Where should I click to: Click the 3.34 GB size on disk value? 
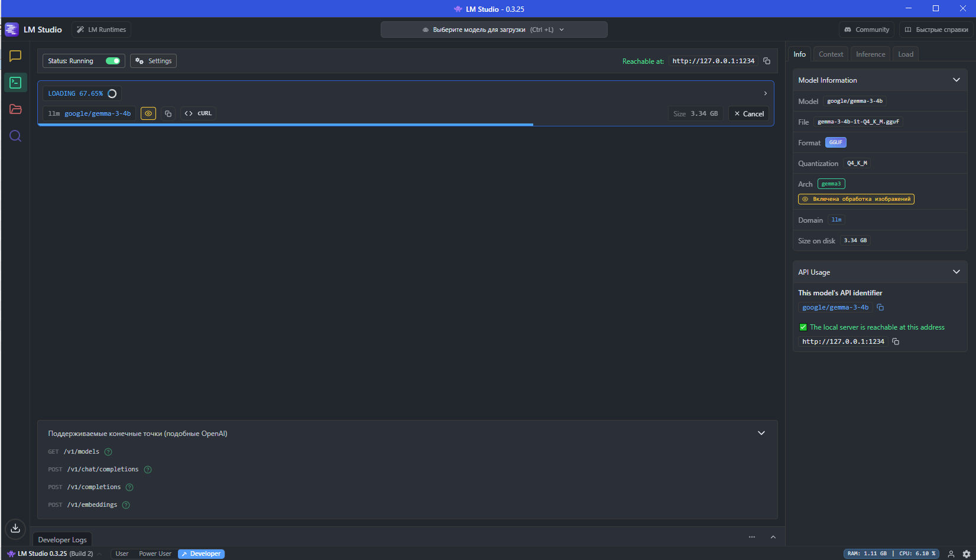coord(855,240)
